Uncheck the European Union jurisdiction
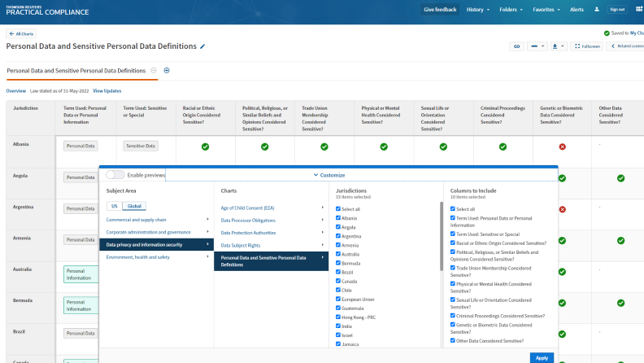 point(338,299)
